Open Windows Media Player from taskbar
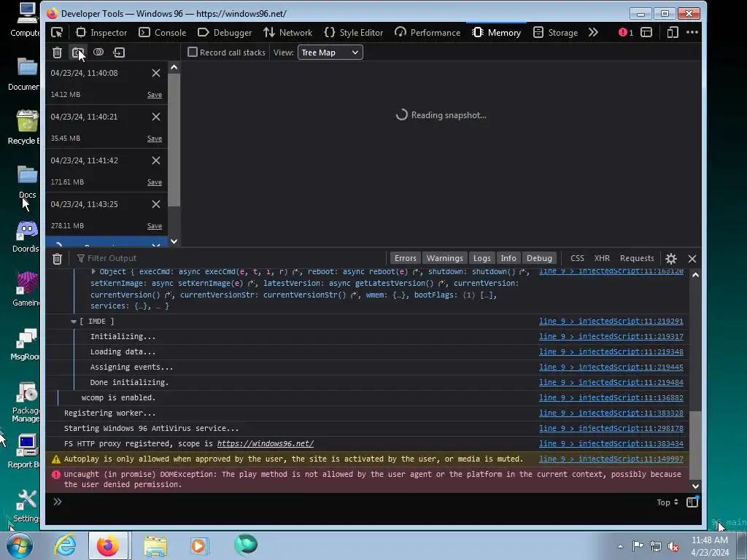Screen dimensions: 747x560 [200, 545]
